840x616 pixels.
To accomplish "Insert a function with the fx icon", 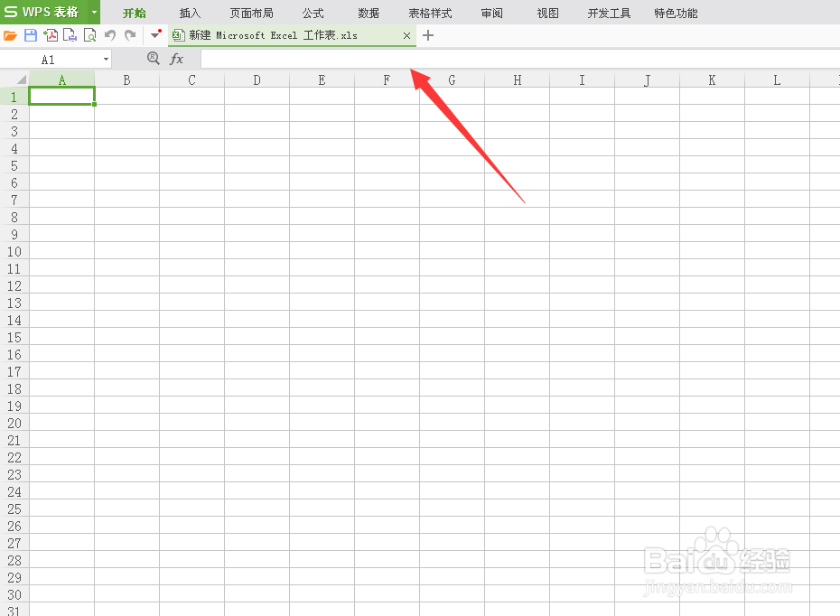I will [177, 58].
